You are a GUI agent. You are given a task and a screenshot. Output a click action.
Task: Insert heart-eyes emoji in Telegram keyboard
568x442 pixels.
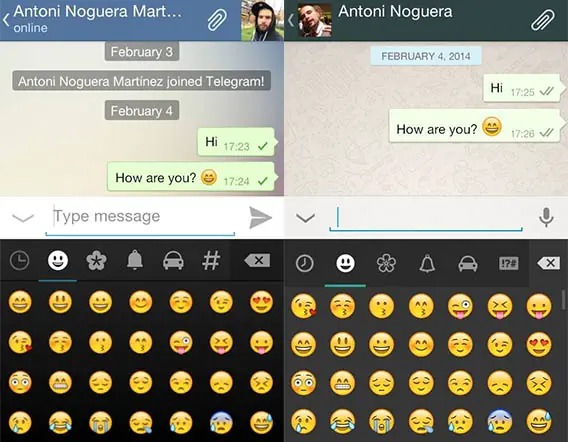pos(261,302)
